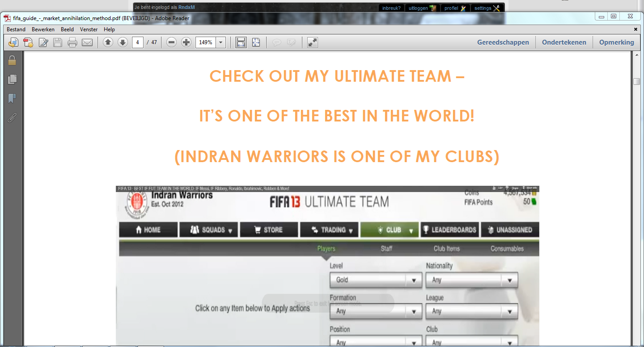Click the RndxM username link in background page
644x347 pixels.
[186, 7]
